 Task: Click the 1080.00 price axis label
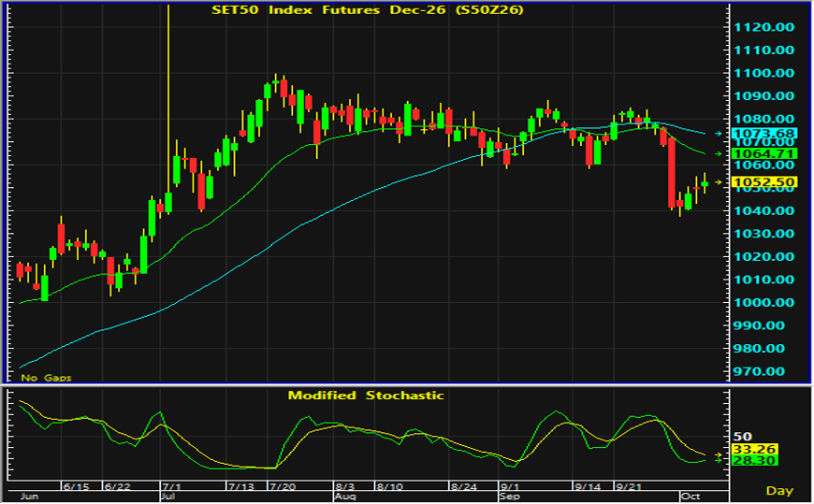[x=763, y=119]
